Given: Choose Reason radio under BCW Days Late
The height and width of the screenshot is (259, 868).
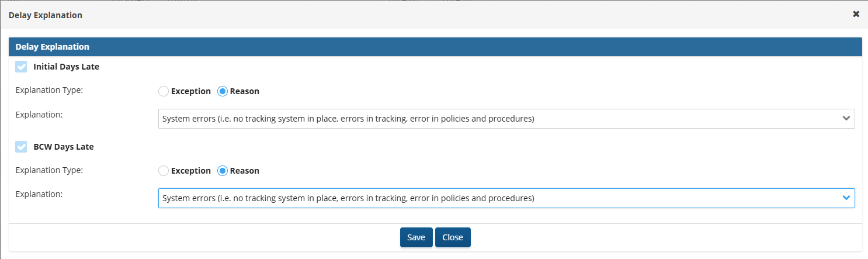Looking at the screenshot, I should point(223,171).
